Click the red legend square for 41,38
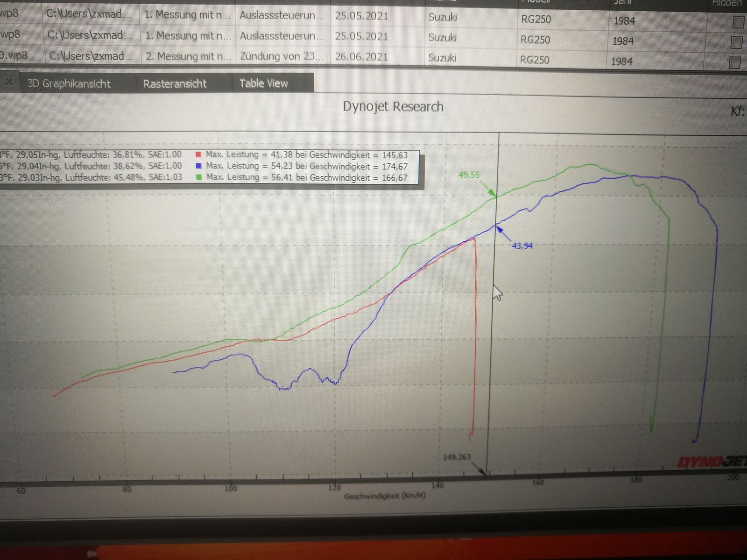747x560 pixels. point(198,155)
